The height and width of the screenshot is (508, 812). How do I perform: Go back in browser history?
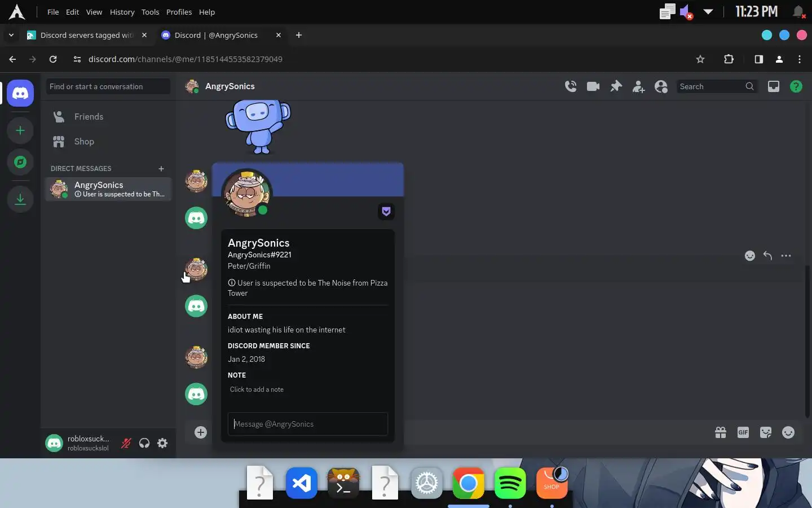(12, 59)
